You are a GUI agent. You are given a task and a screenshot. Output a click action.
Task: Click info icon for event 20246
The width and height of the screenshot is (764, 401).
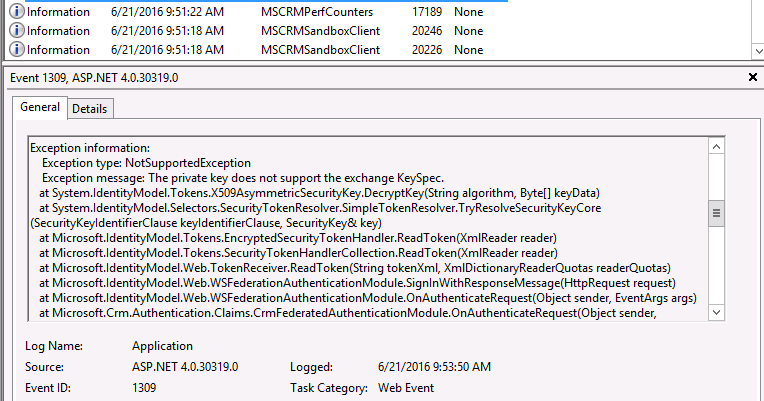pyautogui.click(x=17, y=30)
